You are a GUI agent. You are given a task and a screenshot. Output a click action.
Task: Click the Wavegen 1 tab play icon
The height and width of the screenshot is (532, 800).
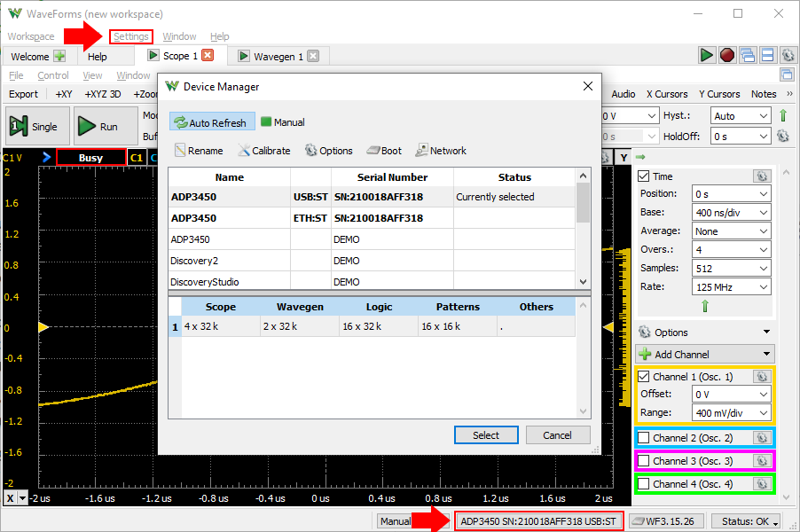(244, 56)
